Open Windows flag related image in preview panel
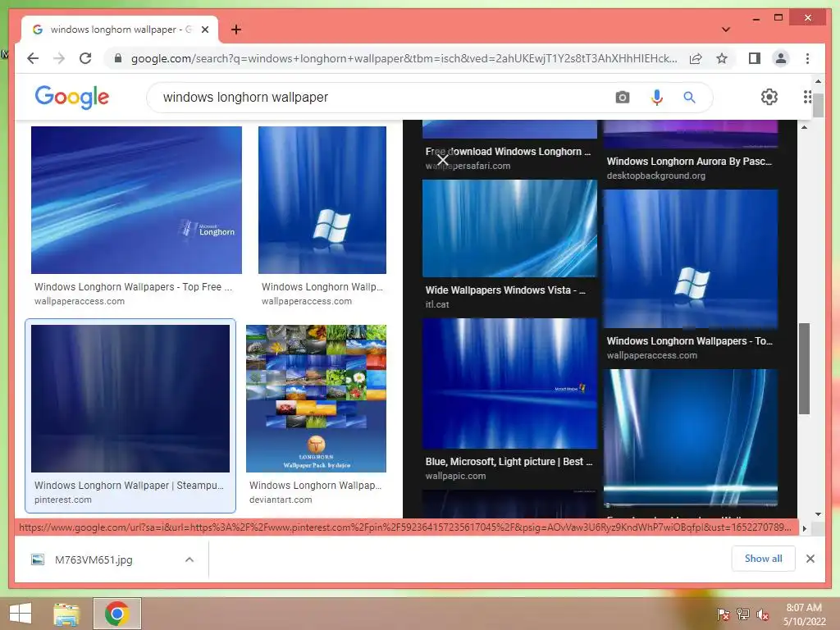This screenshot has width=840, height=630. [x=691, y=258]
